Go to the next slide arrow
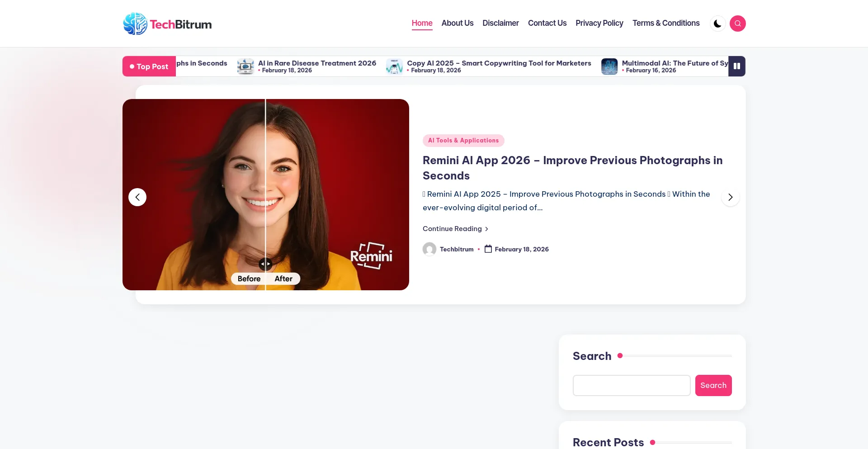This screenshot has height=449, width=868. click(730, 197)
